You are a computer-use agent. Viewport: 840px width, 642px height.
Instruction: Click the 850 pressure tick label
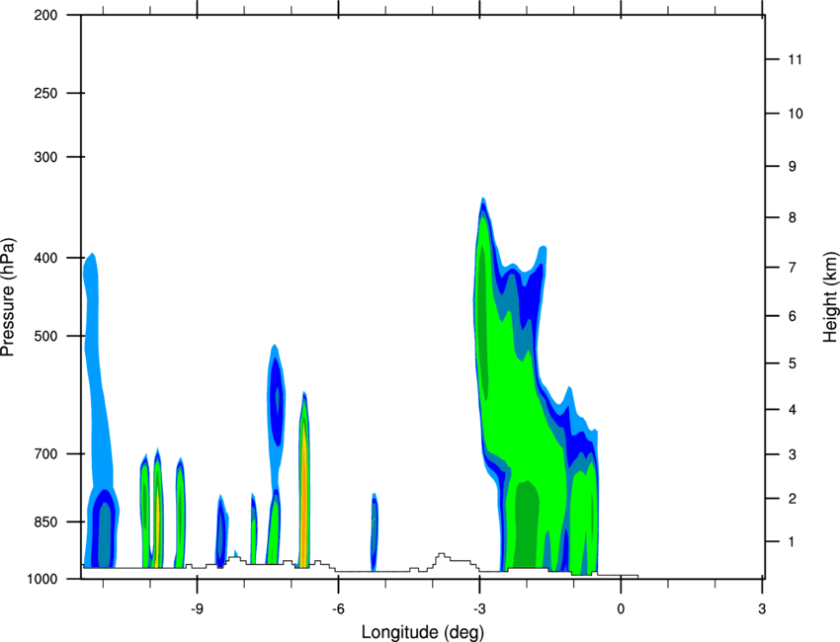pyautogui.click(x=45, y=522)
